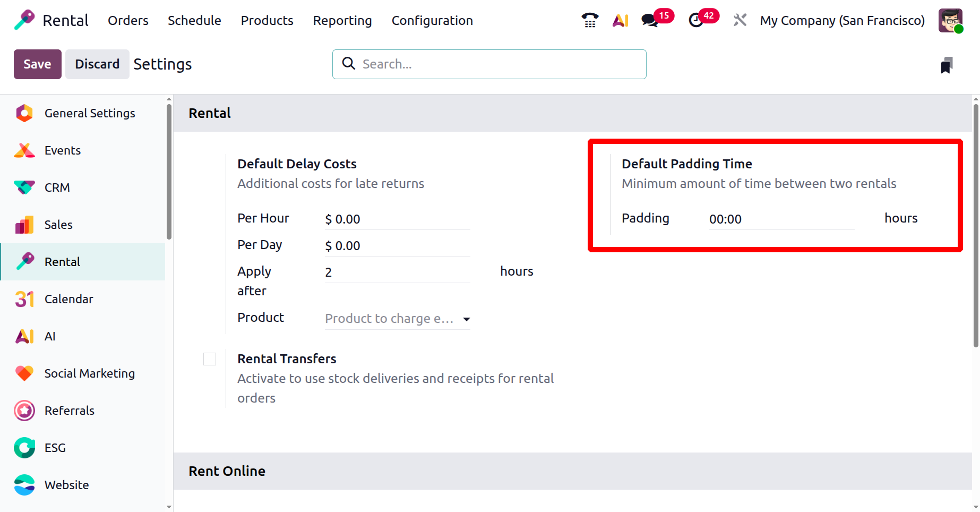Viewport: 980px width, 512px height.
Task: Open the debug tools wrench icon
Action: (740, 20)
